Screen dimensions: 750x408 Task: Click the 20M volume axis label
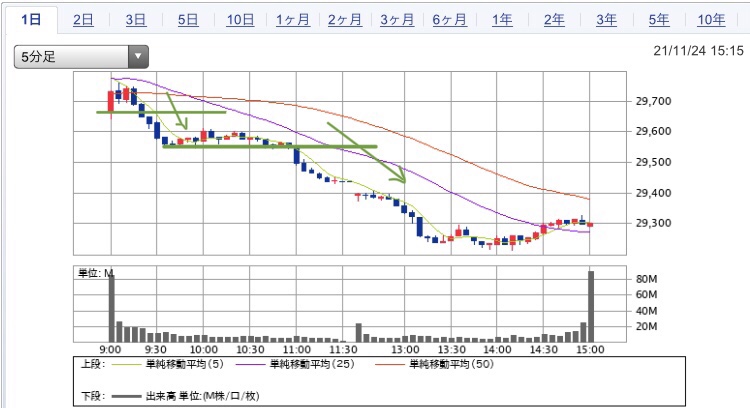coord(646,327)
